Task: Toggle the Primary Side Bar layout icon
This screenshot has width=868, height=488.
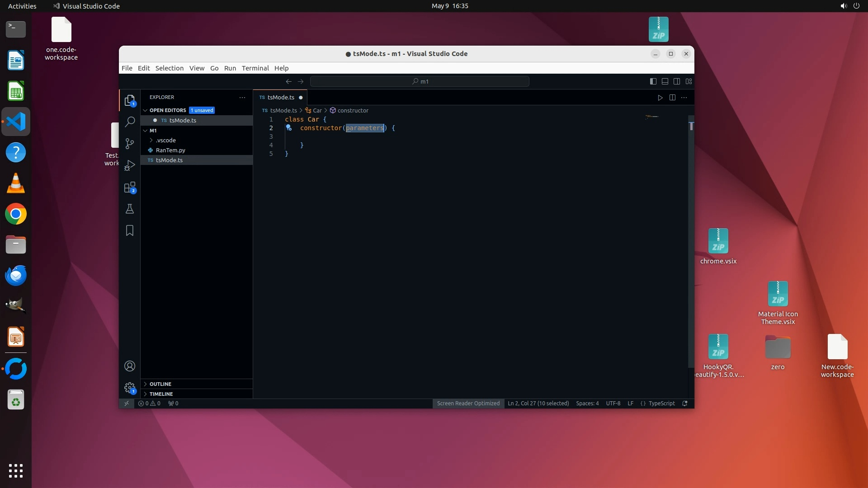Action: click(653, 81)
